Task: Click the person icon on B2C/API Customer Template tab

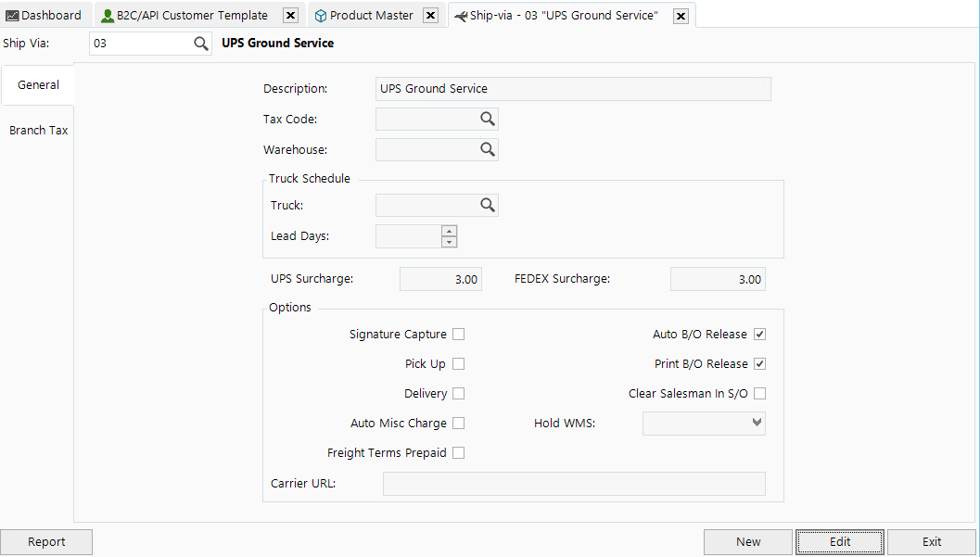Action: [x=107, y=15]
